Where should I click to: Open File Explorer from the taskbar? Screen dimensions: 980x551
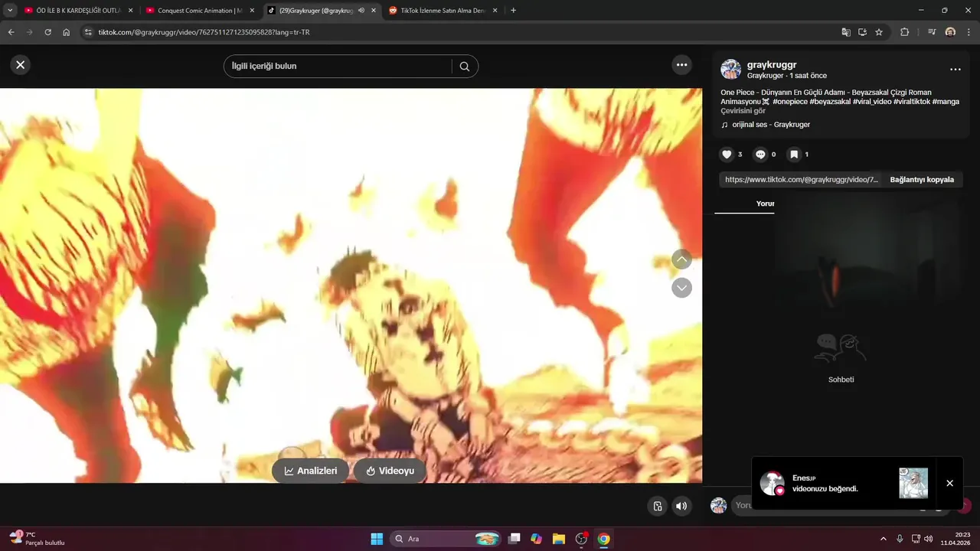click(559, 539)
